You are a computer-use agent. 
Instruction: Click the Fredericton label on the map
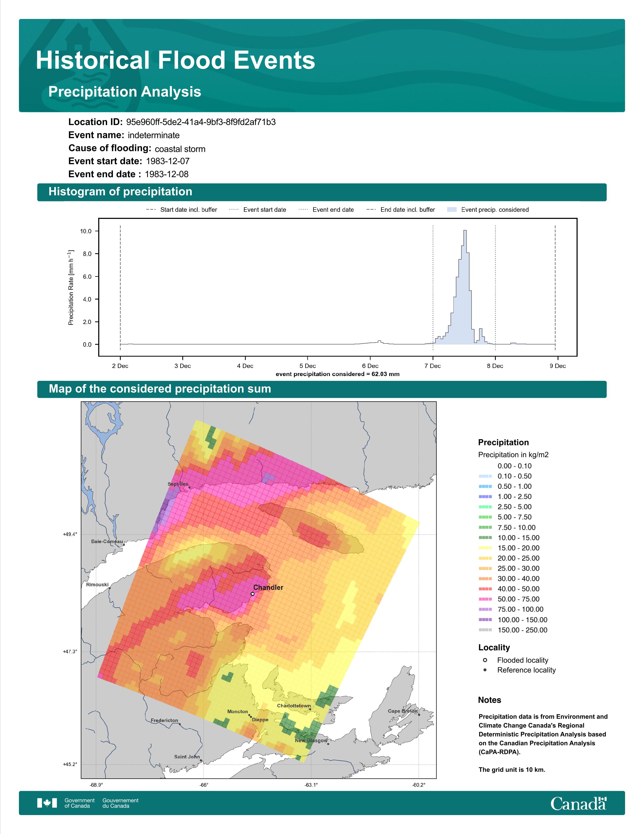pyautogui.click(x=164, y=720)
